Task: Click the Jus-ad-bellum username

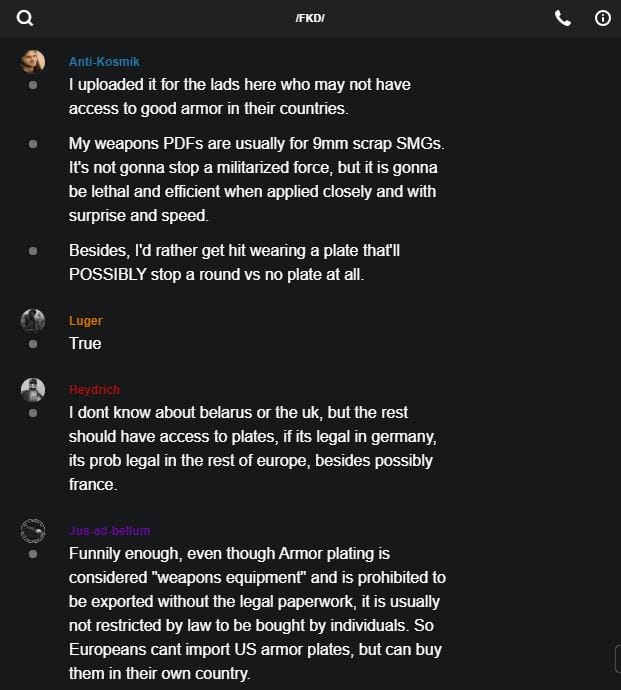Action: [109, 531]
